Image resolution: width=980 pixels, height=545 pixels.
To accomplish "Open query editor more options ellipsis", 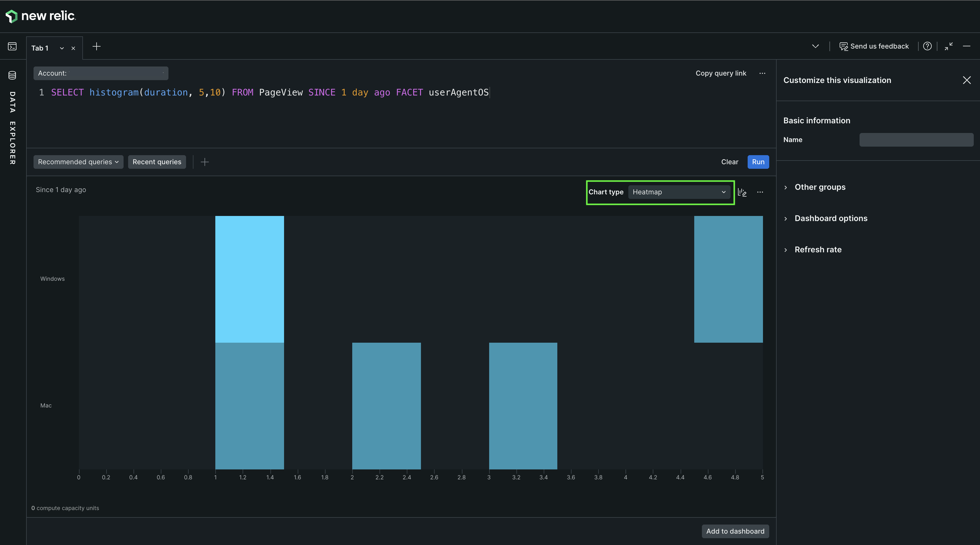I will [x=762, y=73].
